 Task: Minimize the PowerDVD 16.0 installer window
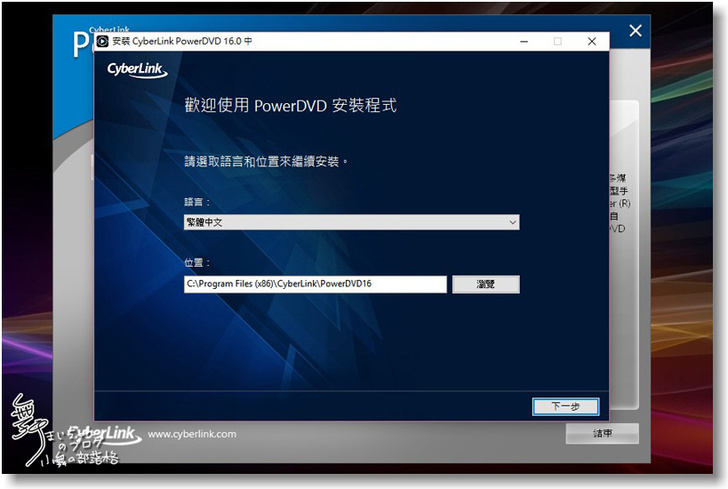tap(524, 41)
